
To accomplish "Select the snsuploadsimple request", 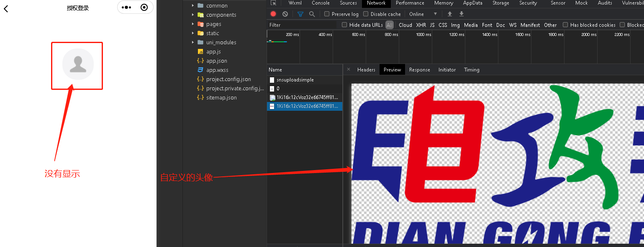I will click(x=305, y=80).
